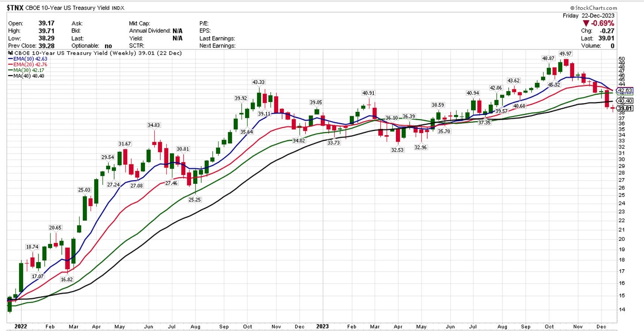
Task: Click the 'Mkt Cap:' label
Action: pyautogui.click(x=140, y=23)
